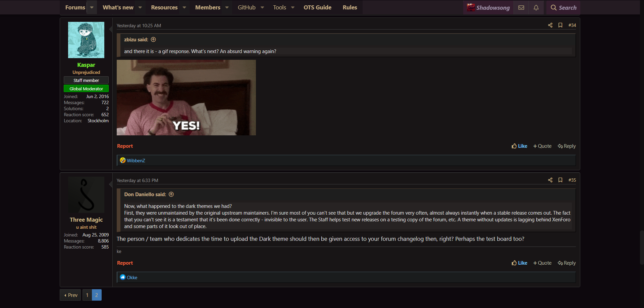Report Kaspar's post
Screen dimensions: 644x308
[125, 146]
